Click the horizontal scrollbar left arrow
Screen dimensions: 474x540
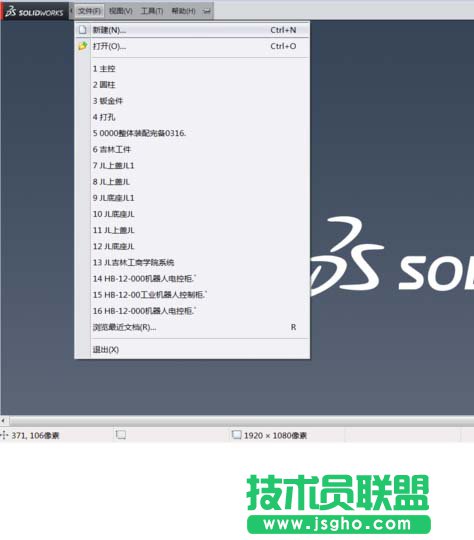3,420
